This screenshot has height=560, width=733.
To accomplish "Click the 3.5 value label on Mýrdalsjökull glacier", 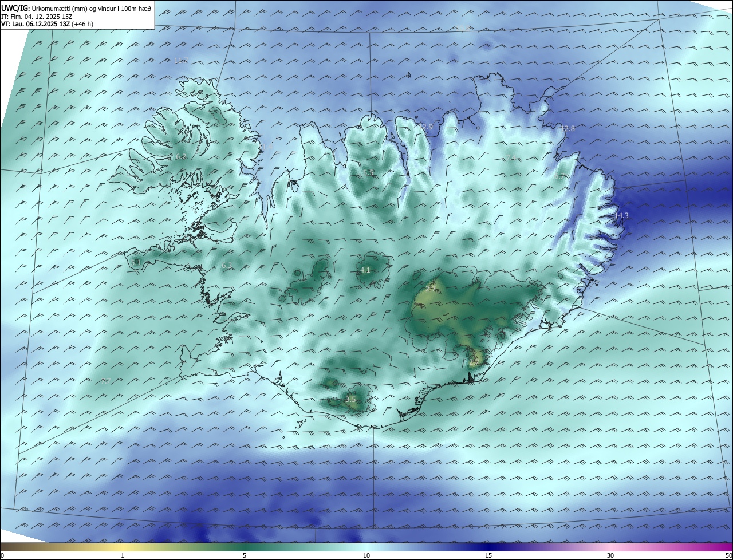I will tap(350, 400).
